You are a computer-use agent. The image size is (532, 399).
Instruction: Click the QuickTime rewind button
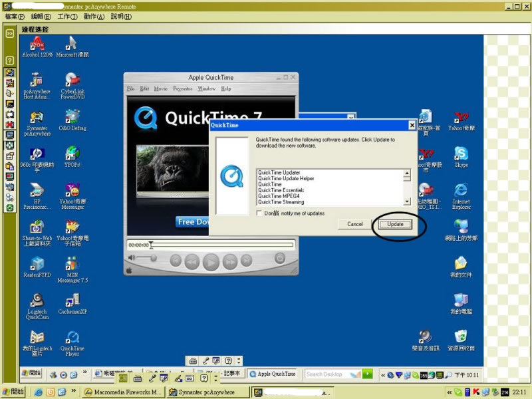(192, 261)
